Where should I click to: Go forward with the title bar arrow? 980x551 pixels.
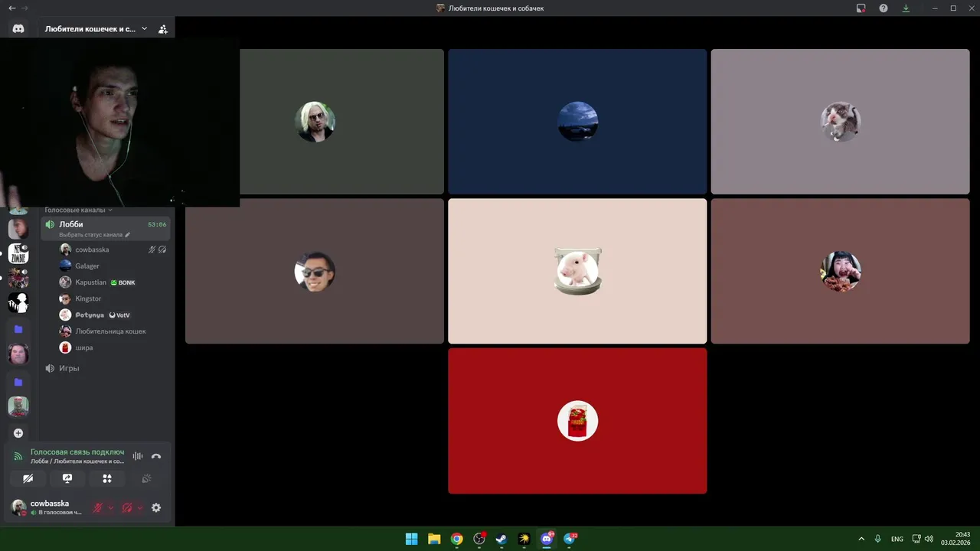coord(25,8)
